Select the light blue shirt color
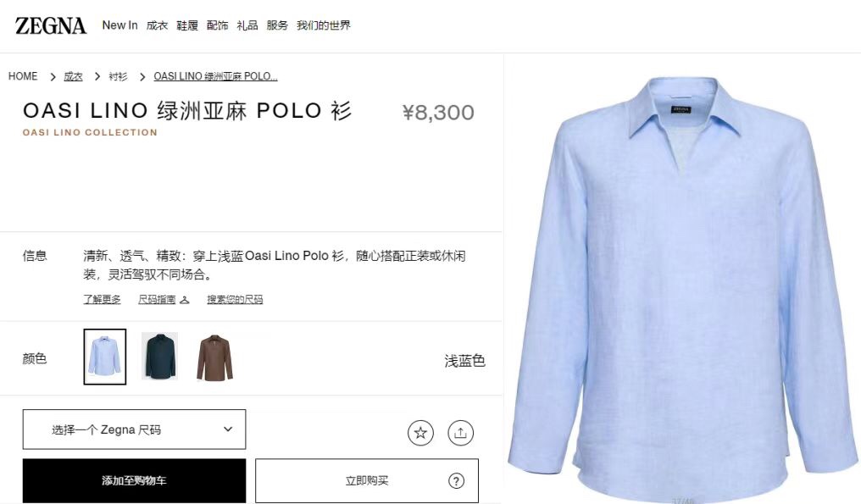The height and width of the screenshot is (504, 861). pos(105,357)
